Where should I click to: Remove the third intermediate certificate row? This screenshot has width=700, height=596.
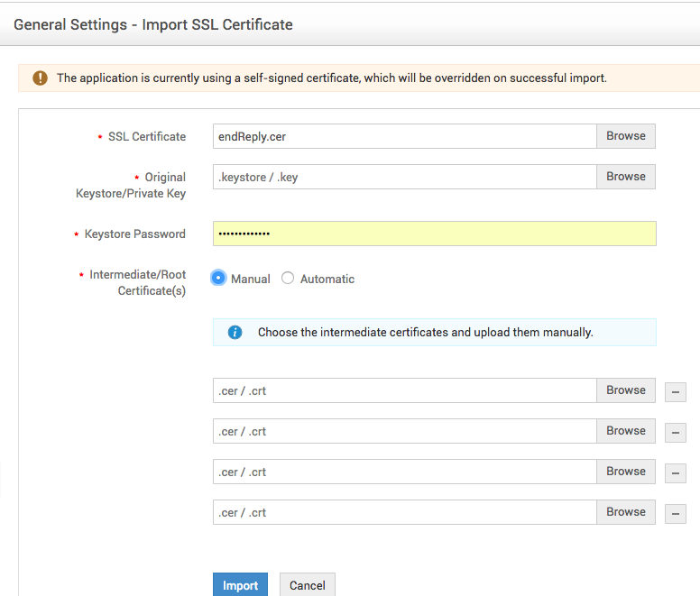click(675, 472)
